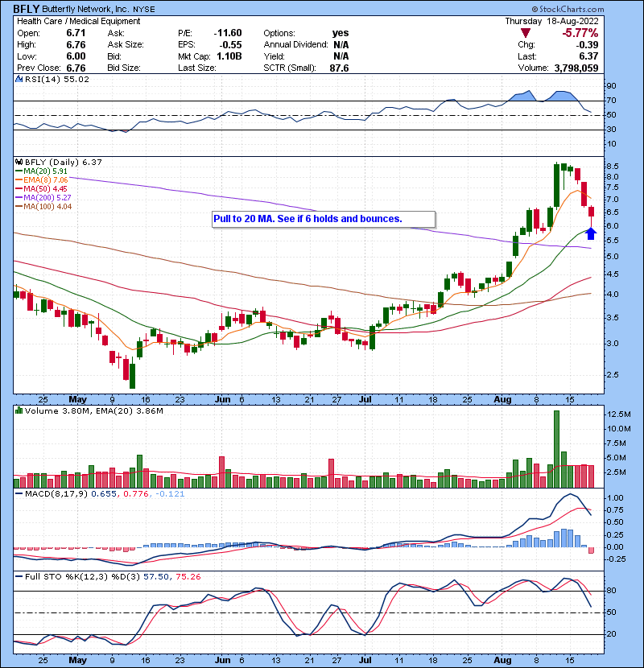The width and height of the screenshot is (644, 668).
Task: Click the MACD signal value 0.776
Action: (135, 494)
